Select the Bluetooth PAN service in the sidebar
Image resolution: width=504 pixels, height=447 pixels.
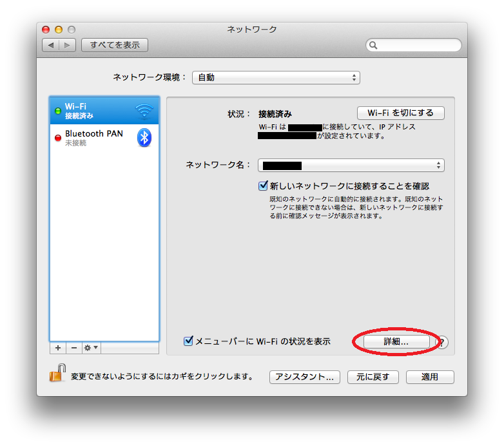tap(104, 138)
